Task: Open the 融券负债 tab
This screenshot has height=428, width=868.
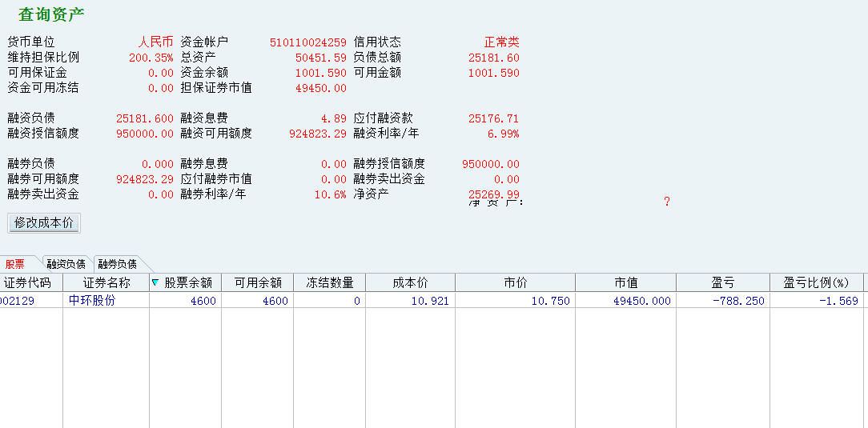Action: (118, 264)
